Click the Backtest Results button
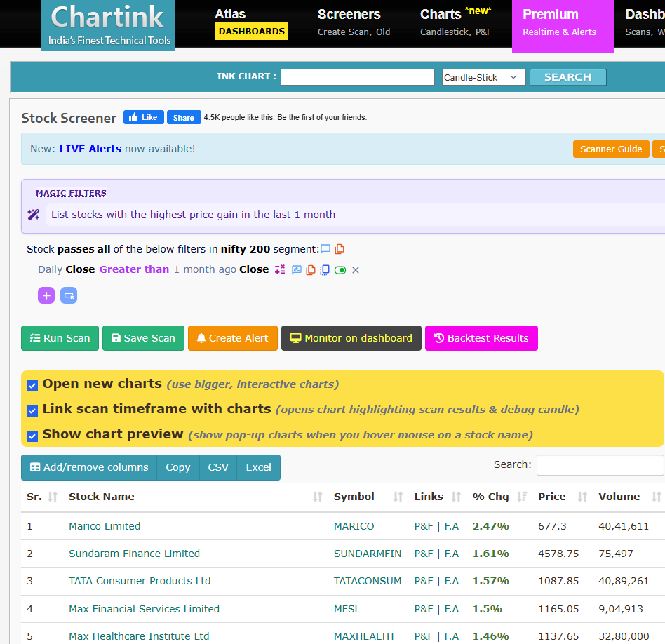This screenshot has width=665, height=644. tap(481, 338)
